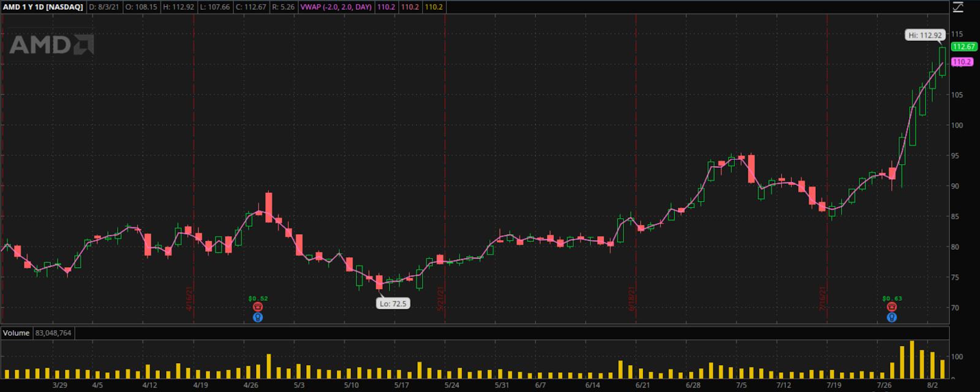Click the VWAP (-2.0, 2.0, DAY) study label
Image resolution: width=980 pixels, height=392 pixels.
[336, 7]
